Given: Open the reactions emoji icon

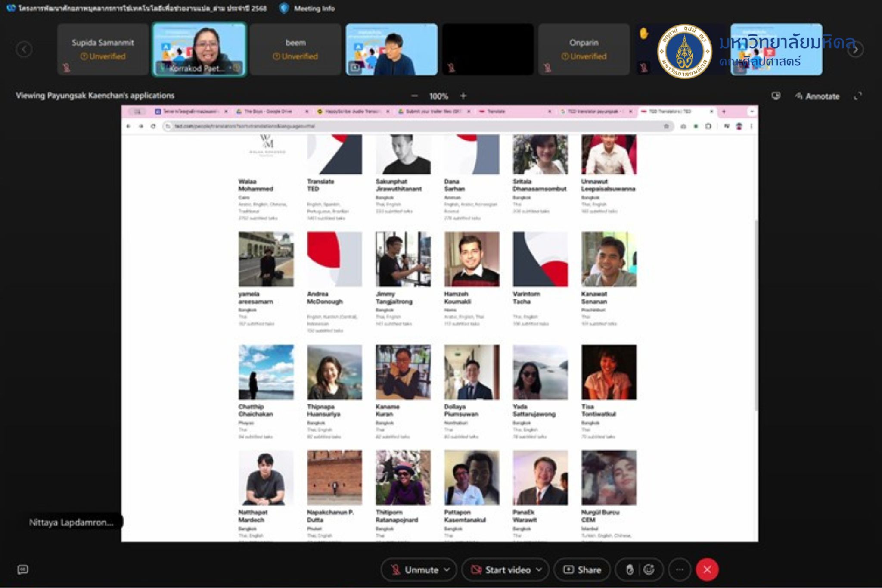Looking at the screenshot, I should pos(649,570).
